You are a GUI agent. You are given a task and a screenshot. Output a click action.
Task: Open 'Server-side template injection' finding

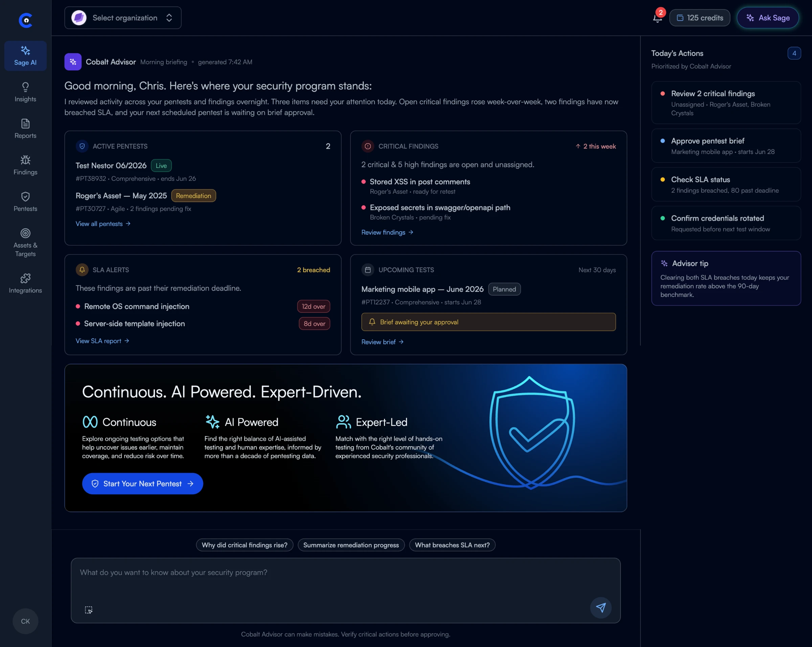click(x=134, y=324)
